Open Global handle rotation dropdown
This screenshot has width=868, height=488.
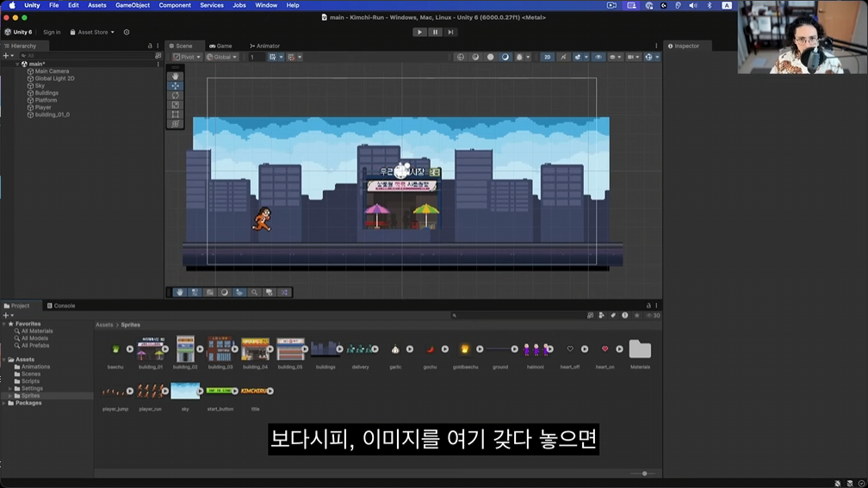tap(221, 57)
